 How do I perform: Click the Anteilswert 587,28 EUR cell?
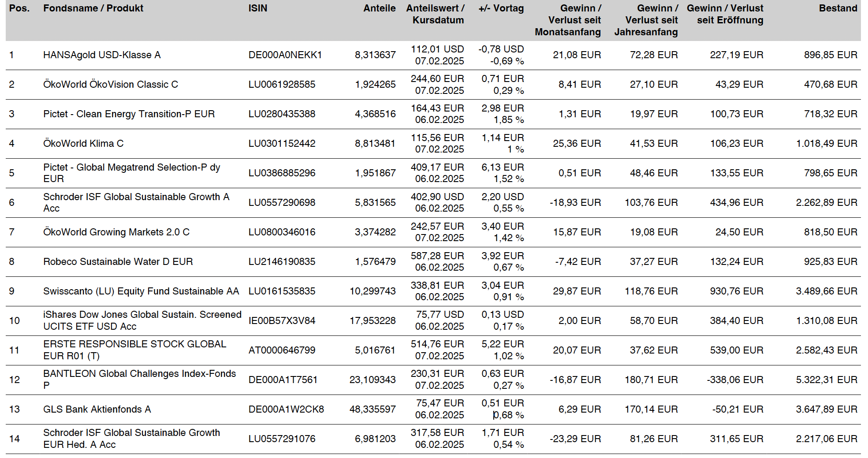(x=437, y=256)
